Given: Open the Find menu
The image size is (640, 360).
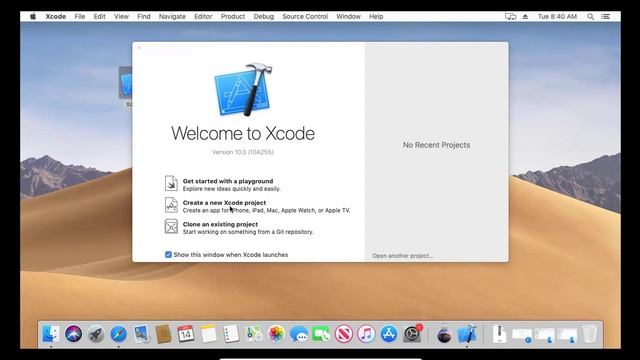Looking at the screenshot, I should click(144, 16).
